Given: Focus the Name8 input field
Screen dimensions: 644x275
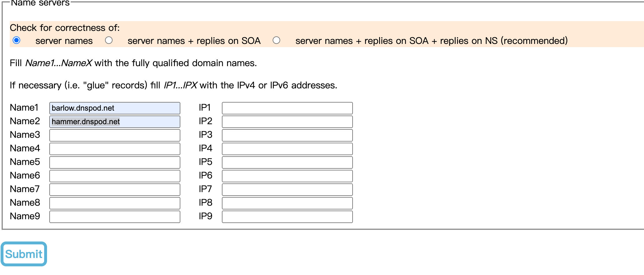Looking at the screenshot, I should pyautogui.click(x=115, y=203).
